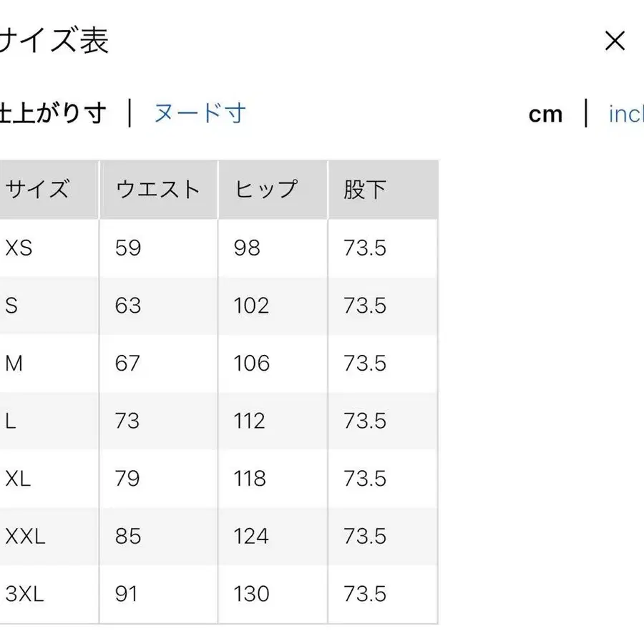Open the ヌード寸 measurement view
This screenshot has width=644, height=644.
pyautogui.click(x=200, y=113)
